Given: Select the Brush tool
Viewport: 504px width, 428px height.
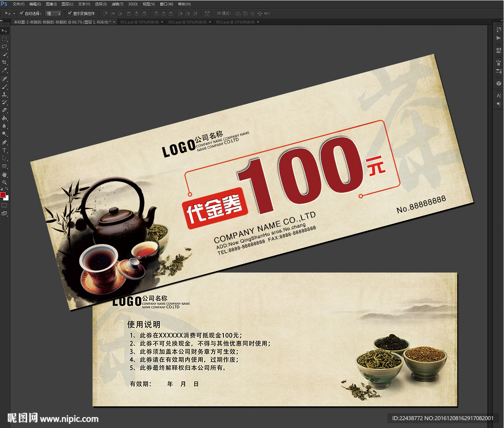Looking at the screenshot, I should (4, 87).
